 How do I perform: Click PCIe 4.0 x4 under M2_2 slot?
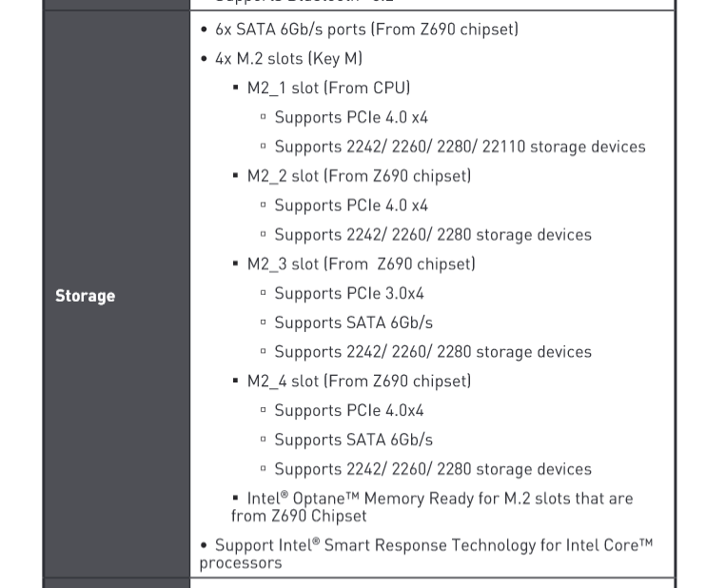[x=351, y=206]
